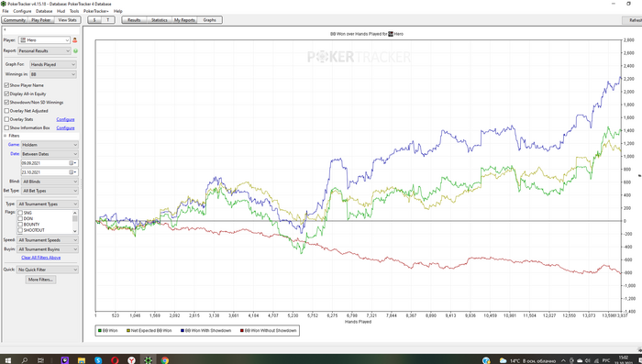The height and width of the screenshot is (364, 642).
Task: Open Windows taskbar search
Action: [24, 360]
